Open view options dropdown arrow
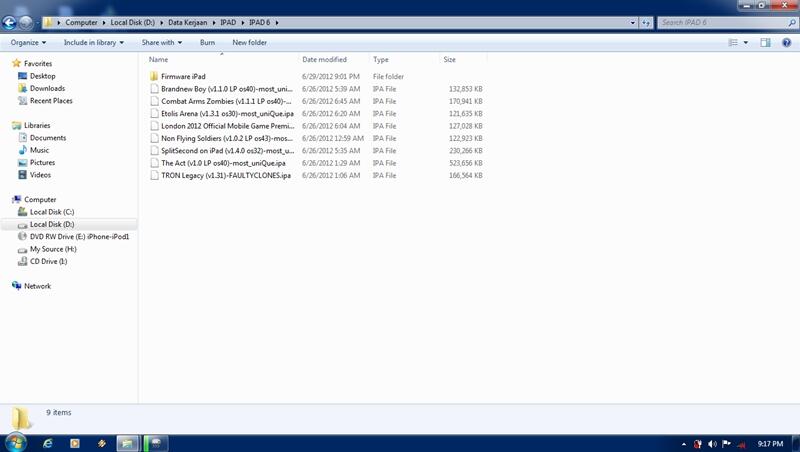This screenshot has height=452, width=800. [746, 42]
